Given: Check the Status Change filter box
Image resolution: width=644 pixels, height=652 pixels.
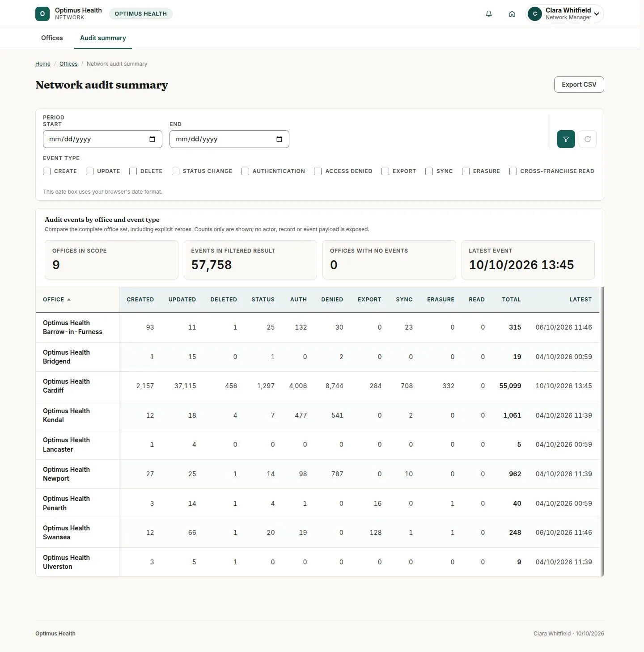Looking at the screenshot, I should (x=175, y=171).
